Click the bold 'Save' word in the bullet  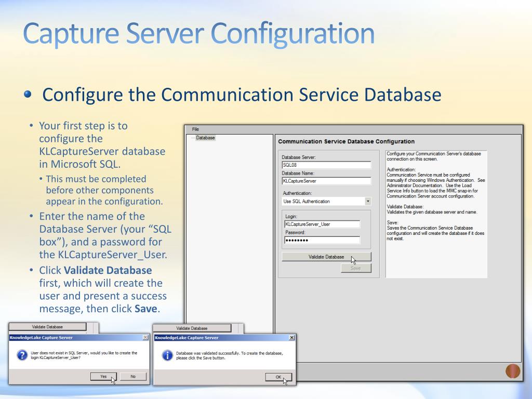pos(146,309)
